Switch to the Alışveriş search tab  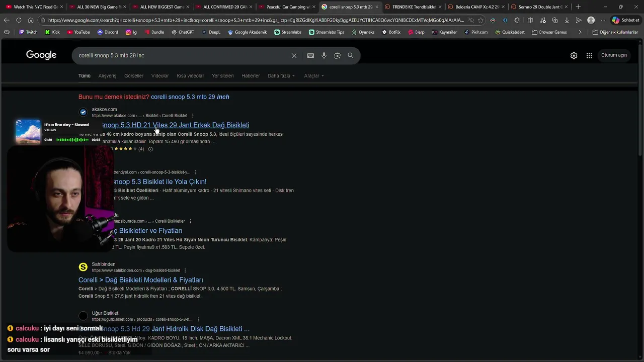107,76
